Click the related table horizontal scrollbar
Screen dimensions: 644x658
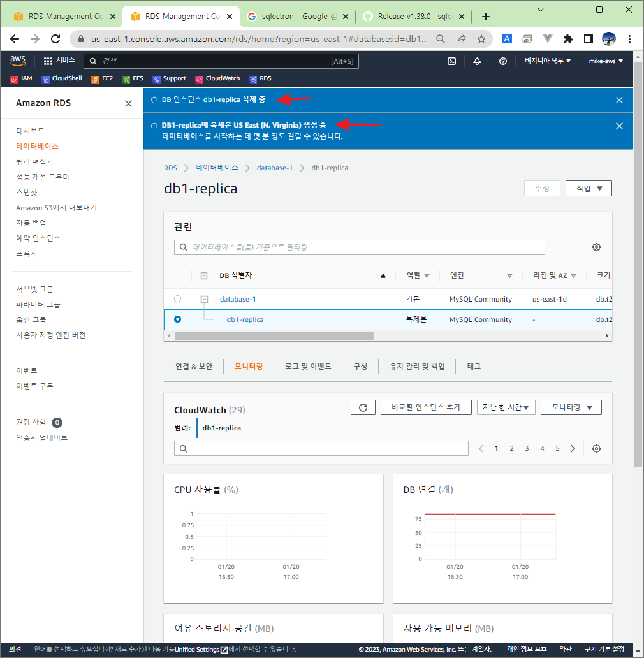274,336
